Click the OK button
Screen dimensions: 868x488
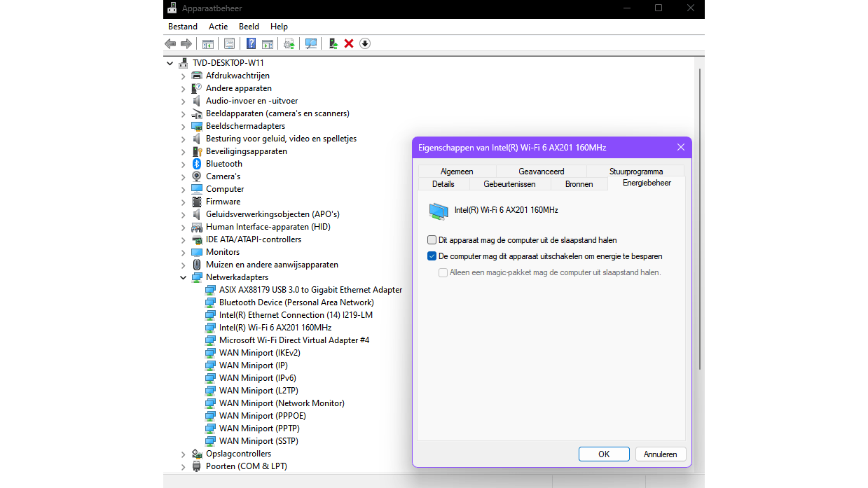click(604, 454)
